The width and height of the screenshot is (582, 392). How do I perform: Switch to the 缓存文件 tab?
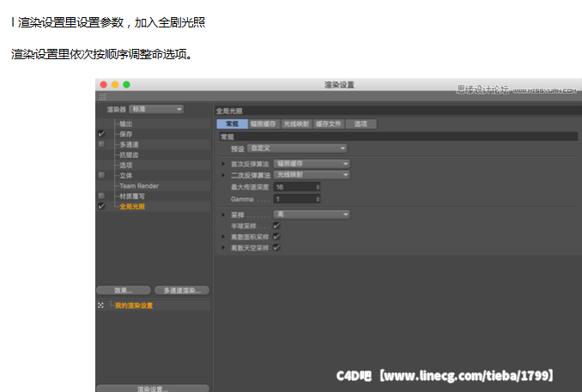329,124
